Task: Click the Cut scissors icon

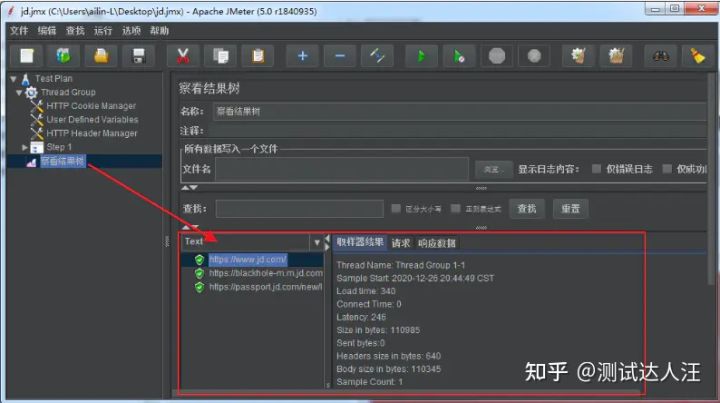Action: point(183,56)
